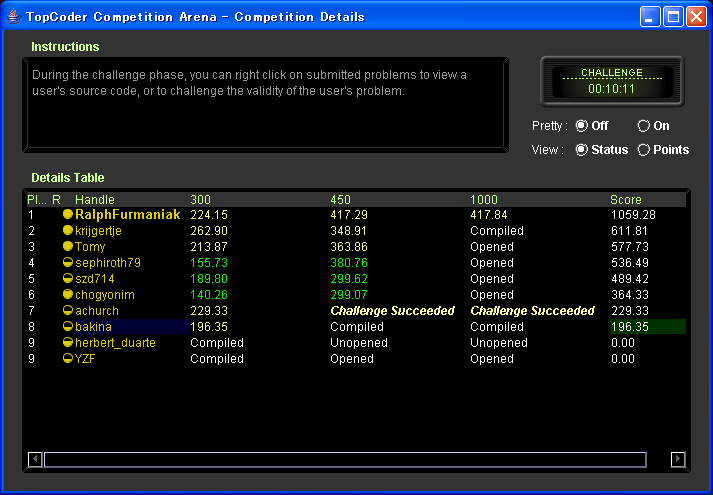Viewport: 713px width, 495px height.
Task: Click herbert_duarte's rating icon
Action: (x=68, y=342)
